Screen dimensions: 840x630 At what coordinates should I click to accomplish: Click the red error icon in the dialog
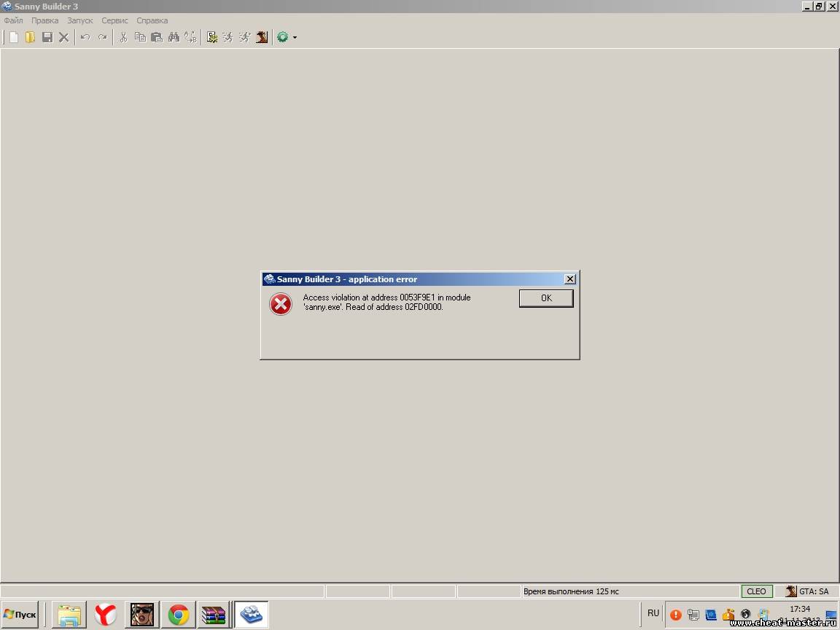(x=281, y=304)
